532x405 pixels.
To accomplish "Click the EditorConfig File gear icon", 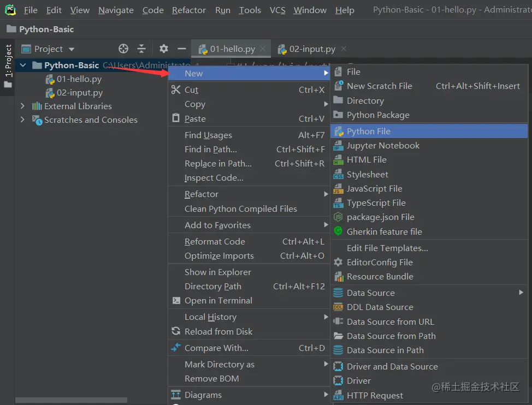I will coord(338,262).
